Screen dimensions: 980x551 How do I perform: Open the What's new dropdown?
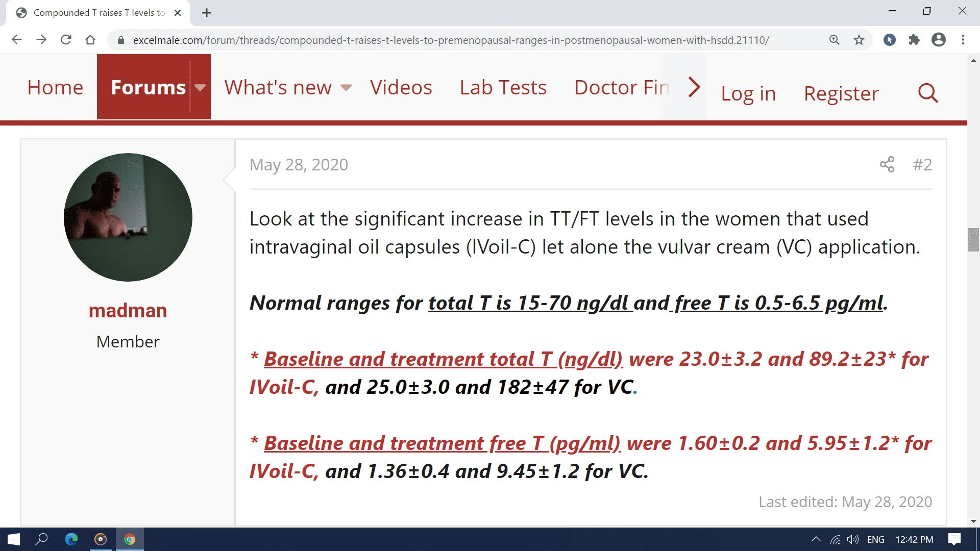coord(346,88)
